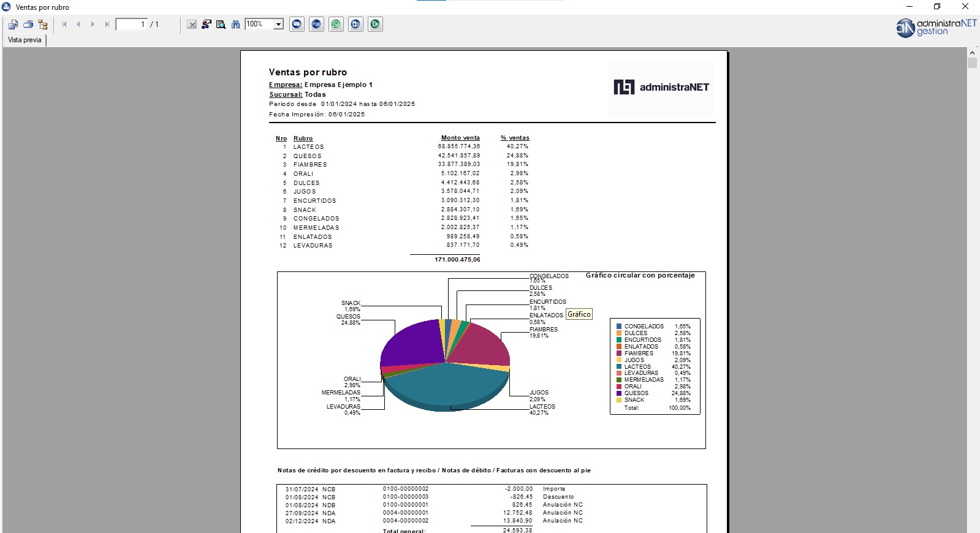Click the Gráfico circular con porcentaje title

(x=640, y=276)
